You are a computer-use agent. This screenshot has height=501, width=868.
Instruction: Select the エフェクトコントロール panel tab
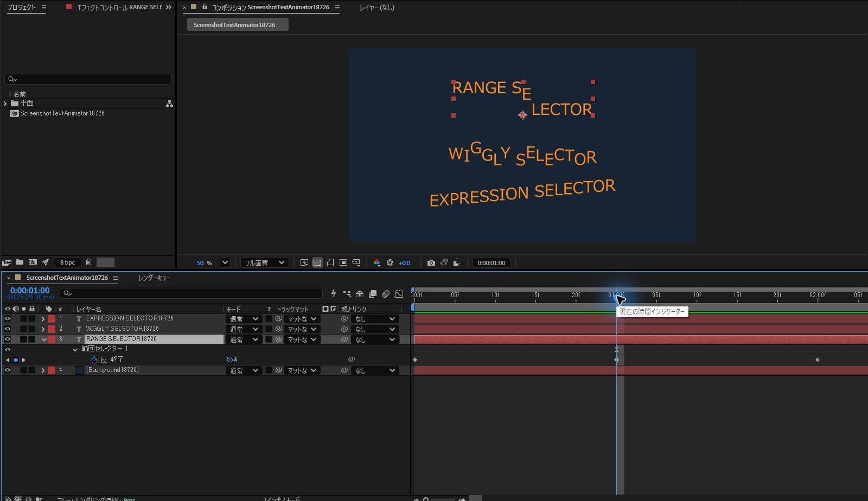(x=119, y=7)
